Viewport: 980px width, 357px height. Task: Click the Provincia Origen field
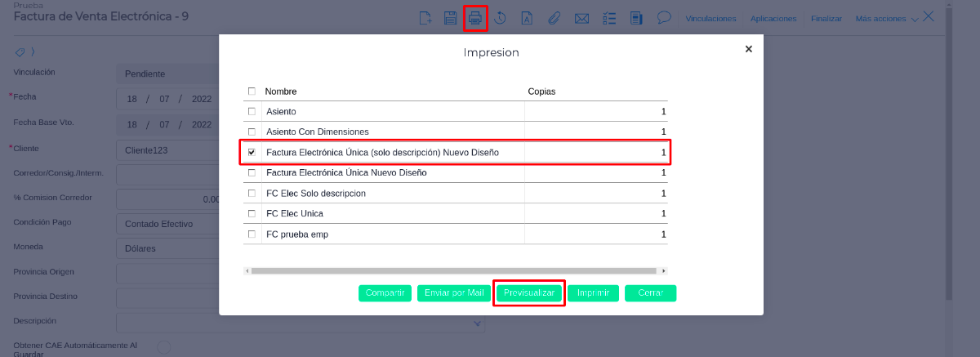(x=167, y=273)
